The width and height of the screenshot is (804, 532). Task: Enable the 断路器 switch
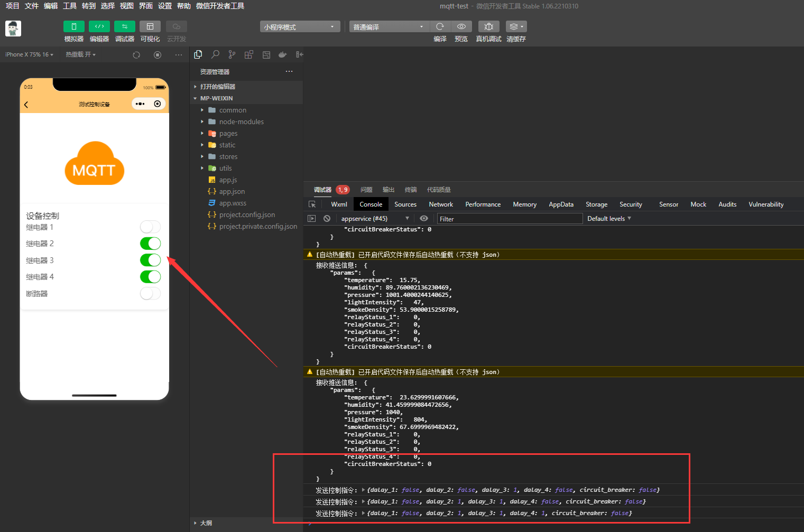150,294
